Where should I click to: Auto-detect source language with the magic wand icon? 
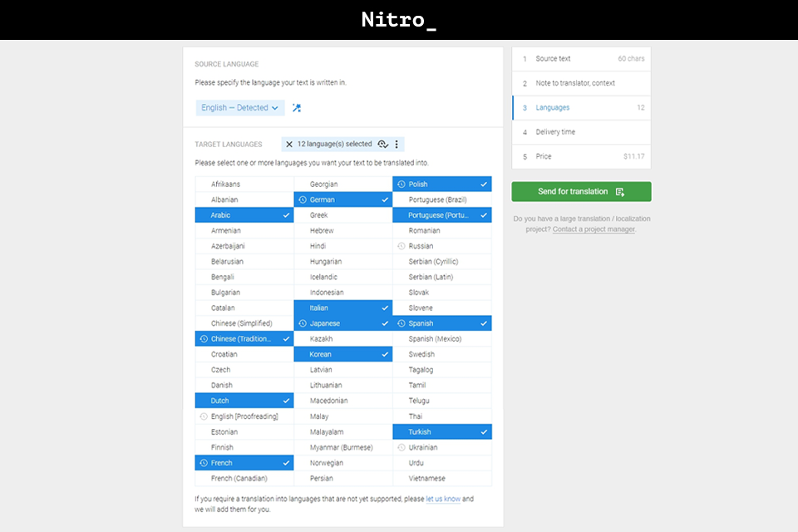coord(296,108)
